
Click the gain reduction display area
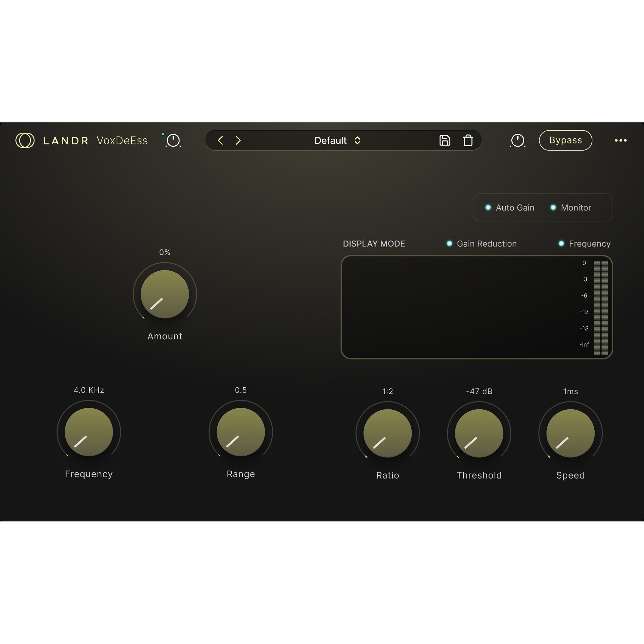click(460, 307)
